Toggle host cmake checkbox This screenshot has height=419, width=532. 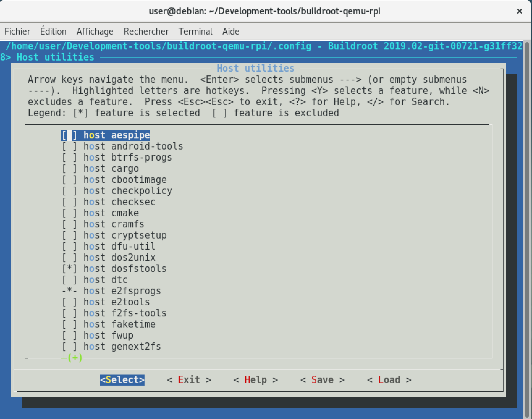tap(70, 213)
